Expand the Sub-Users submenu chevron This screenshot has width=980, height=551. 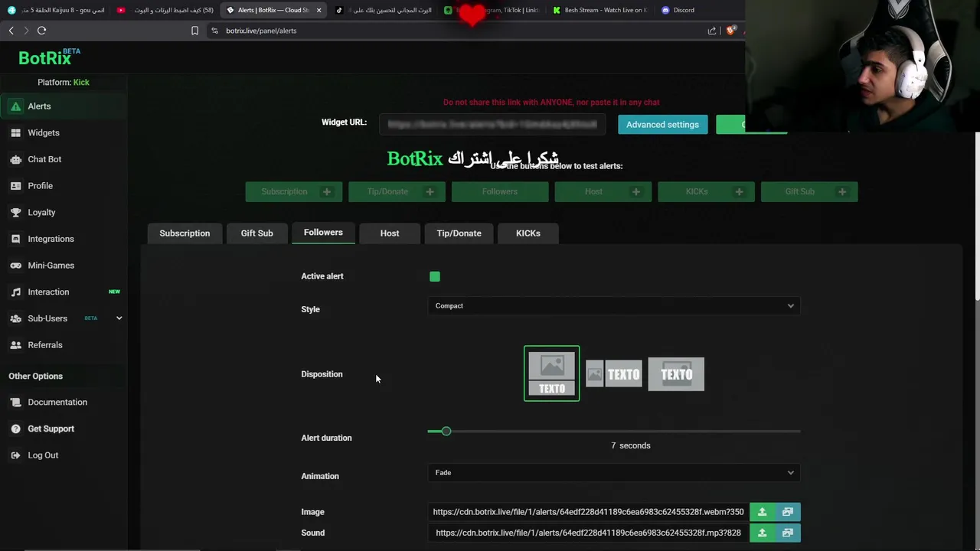point(119,318)
